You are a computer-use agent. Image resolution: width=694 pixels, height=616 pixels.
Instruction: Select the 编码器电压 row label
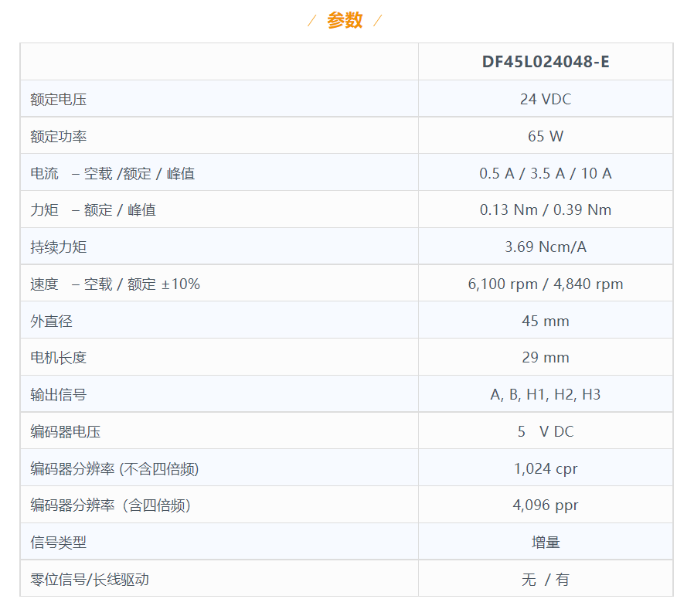coord(65,431)
